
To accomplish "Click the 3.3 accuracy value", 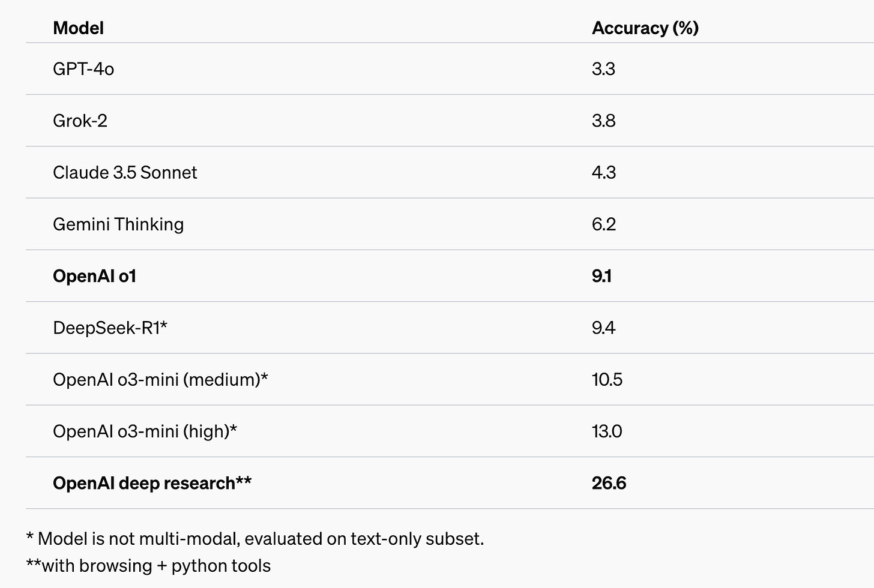I will tap(603, 69).
